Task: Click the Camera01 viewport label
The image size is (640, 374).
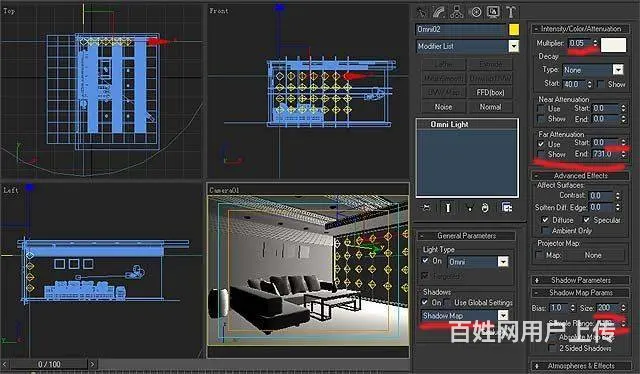Action: pyautogui.click(x=224, y=190)
